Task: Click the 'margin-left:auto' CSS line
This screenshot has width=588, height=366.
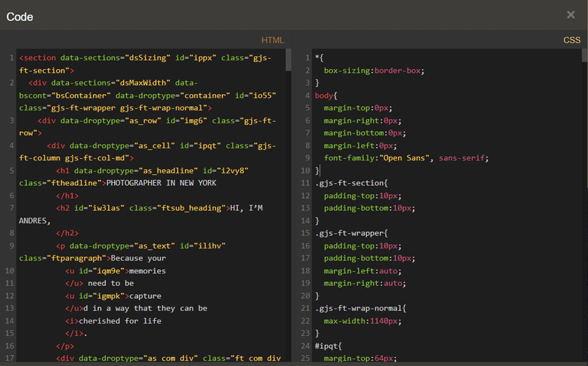Action: [362, 271]
